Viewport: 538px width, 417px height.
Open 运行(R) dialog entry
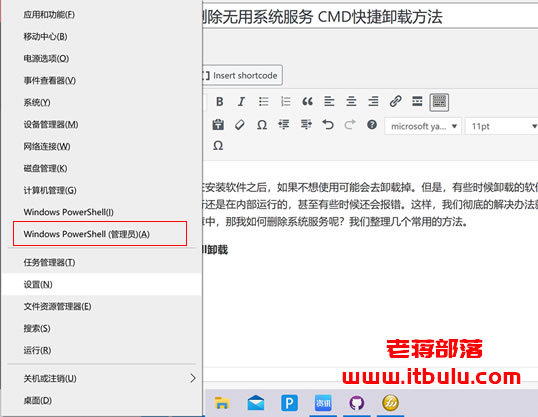[102, 350]
